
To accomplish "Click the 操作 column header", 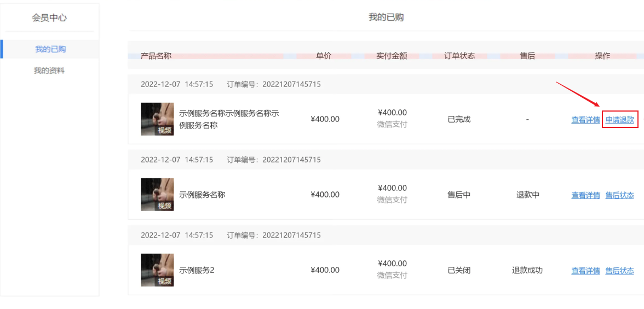I will click(602, 56).
